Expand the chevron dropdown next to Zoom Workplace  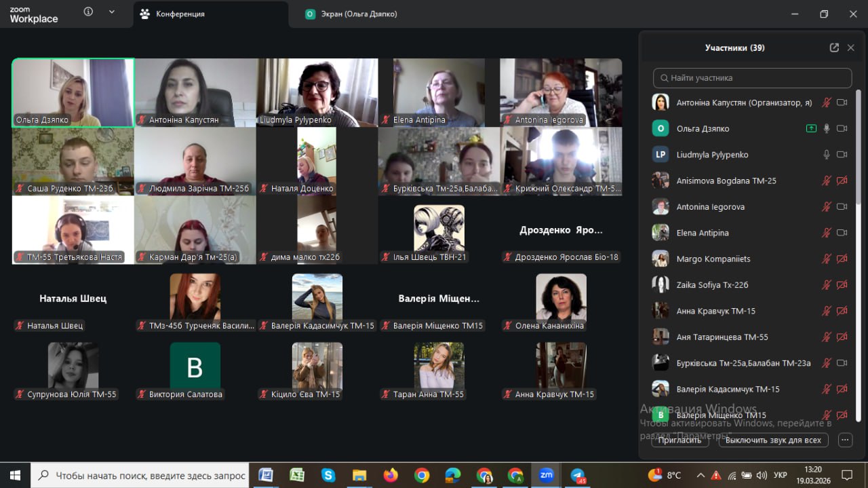tap(112, 12)
